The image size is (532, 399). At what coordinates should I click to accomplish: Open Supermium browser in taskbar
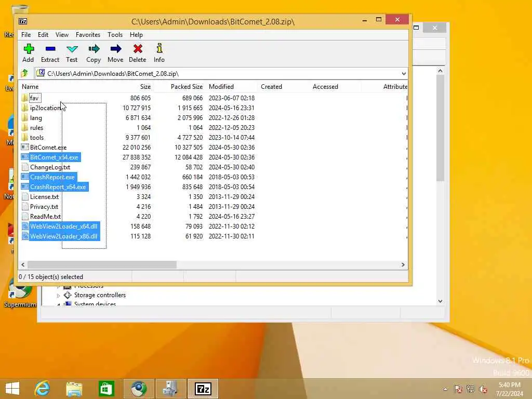[x=138, y=389]
